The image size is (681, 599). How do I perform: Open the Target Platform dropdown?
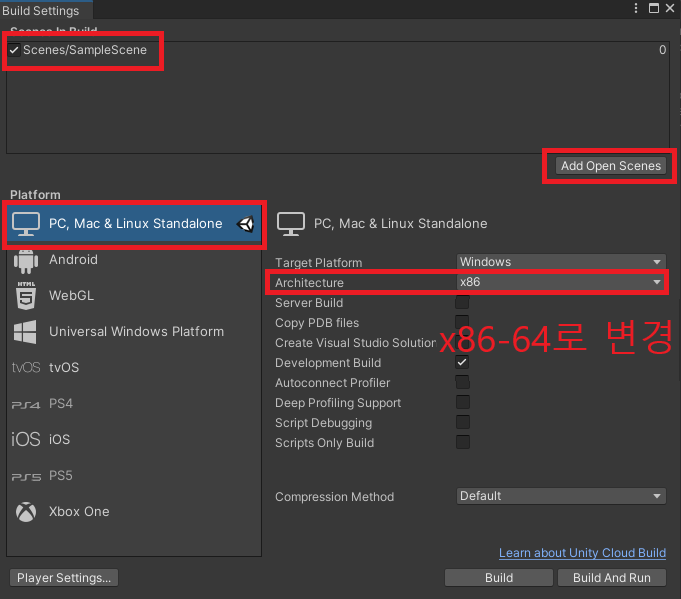click(561, 262)
